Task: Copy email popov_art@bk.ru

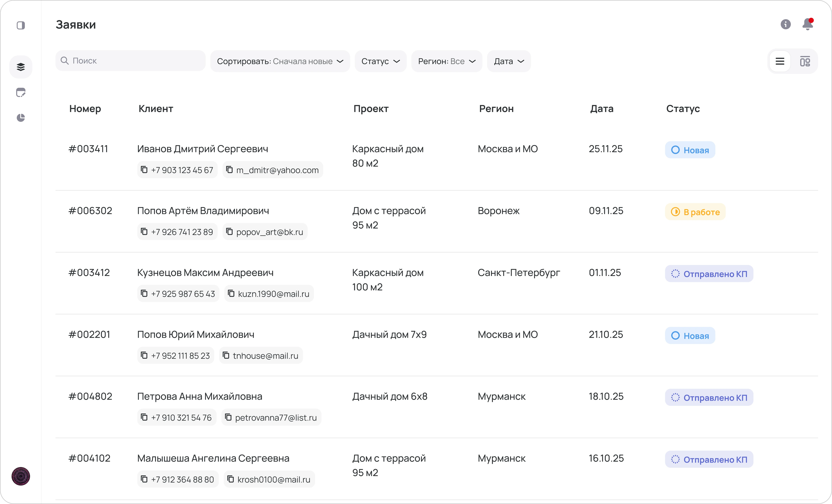Action: 265,232
